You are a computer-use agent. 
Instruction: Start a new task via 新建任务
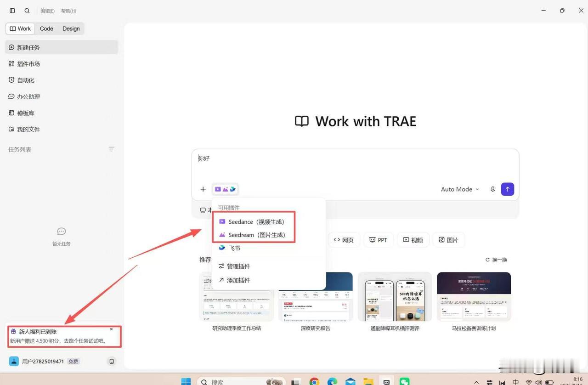click(62, 47)
